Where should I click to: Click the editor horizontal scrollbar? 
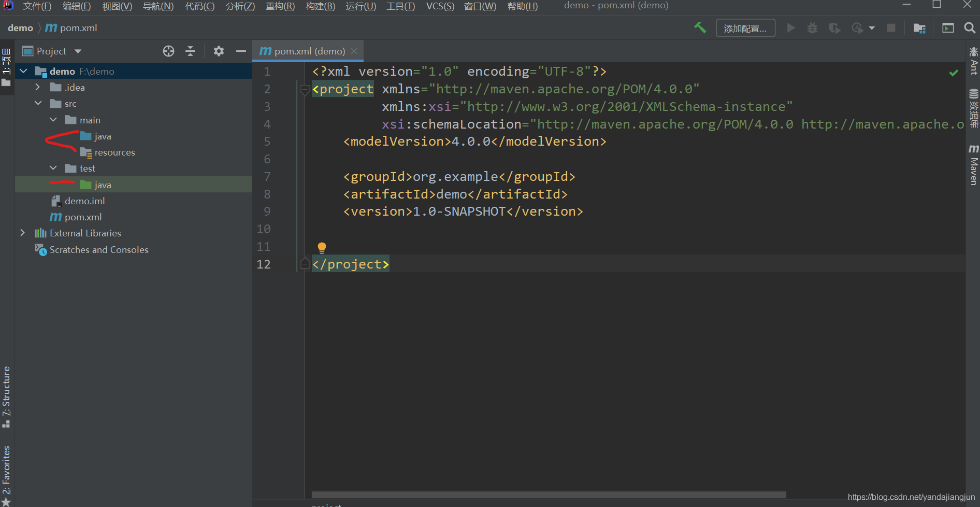(x=549, y=495)
